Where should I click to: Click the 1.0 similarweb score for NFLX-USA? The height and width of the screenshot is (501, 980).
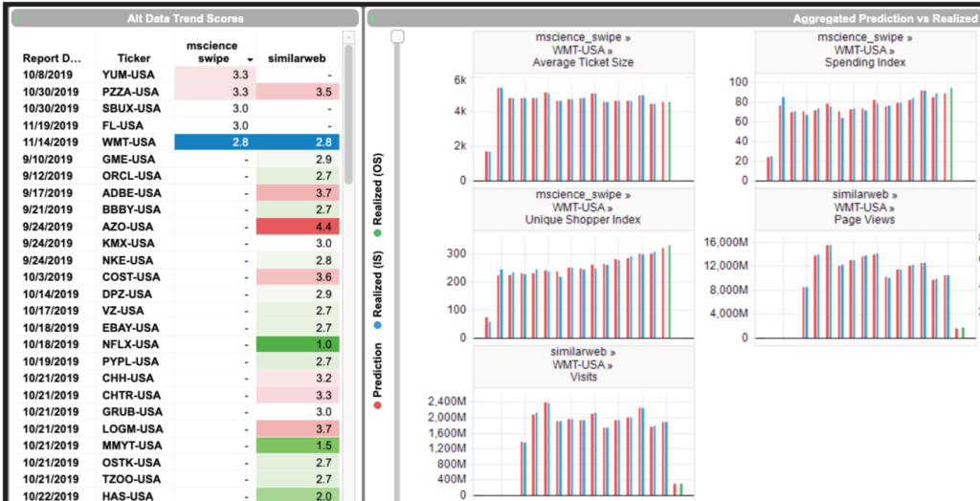pos(299,344)
